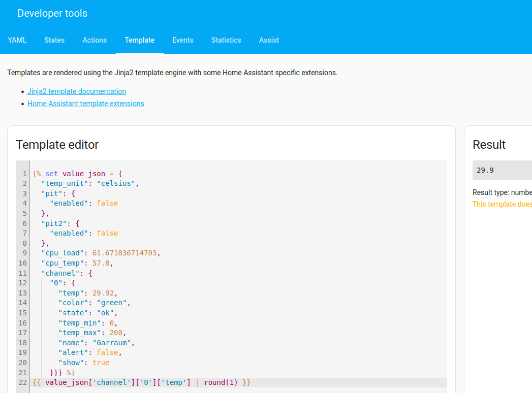Go to the Events tab
Viewport: 532px width, 393px height.
183,40
